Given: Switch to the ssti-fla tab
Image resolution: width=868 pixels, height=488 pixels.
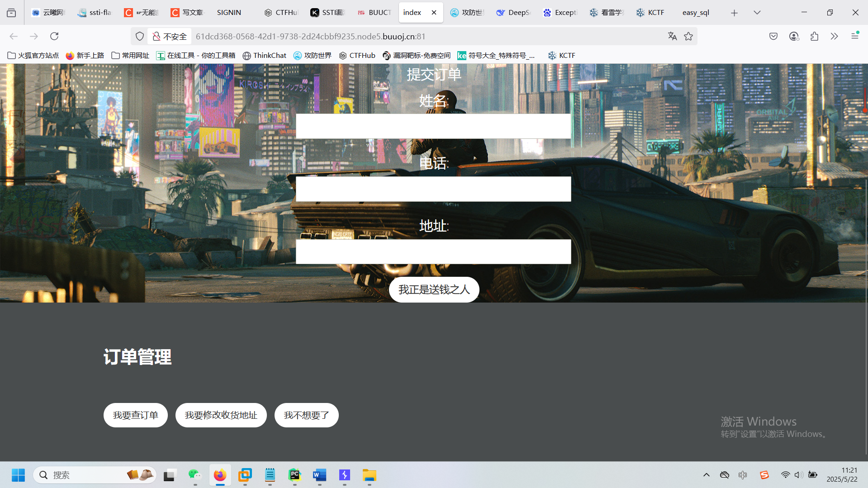Looking at the screenshot, I should point(94,13).
